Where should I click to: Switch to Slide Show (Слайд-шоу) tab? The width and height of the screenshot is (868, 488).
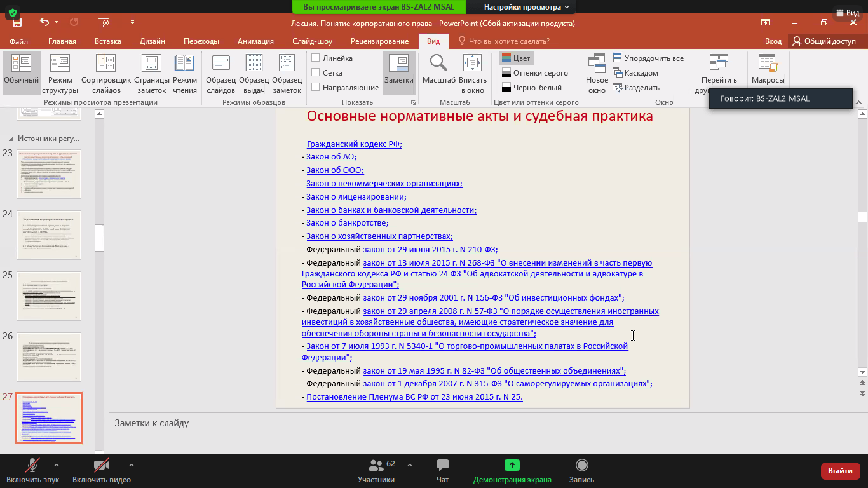(x=313, y=41)
